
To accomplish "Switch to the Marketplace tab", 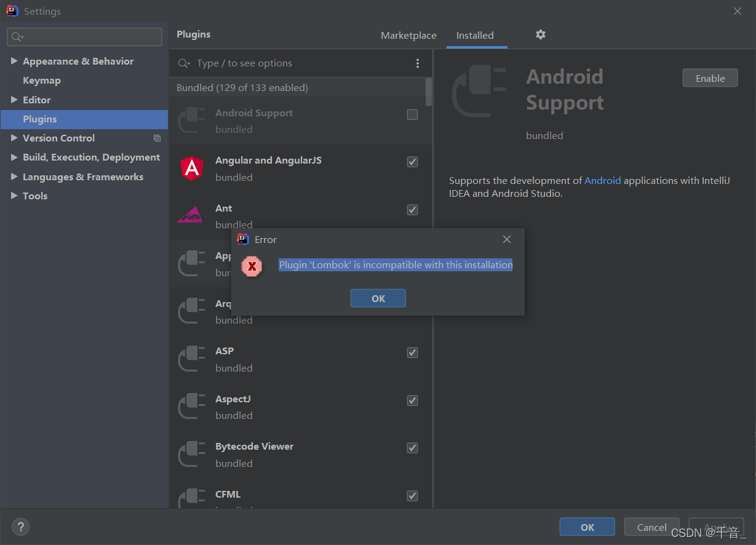I will tap(408, 36).
